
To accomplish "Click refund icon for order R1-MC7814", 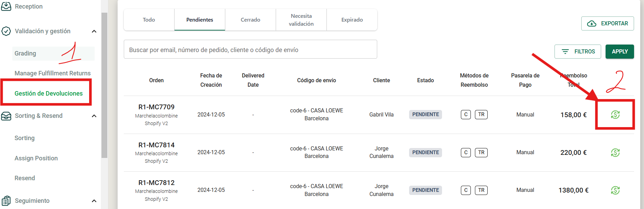I will [x=615, y=152].
